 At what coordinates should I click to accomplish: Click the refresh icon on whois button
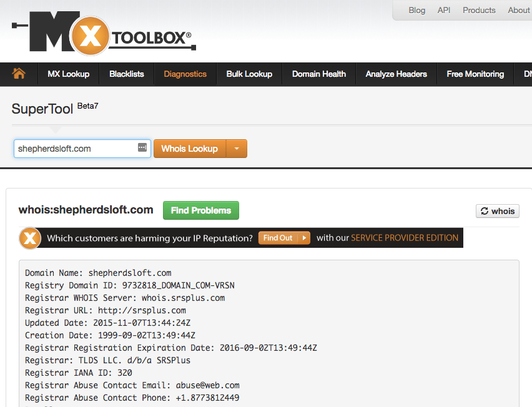coord(485,211)
